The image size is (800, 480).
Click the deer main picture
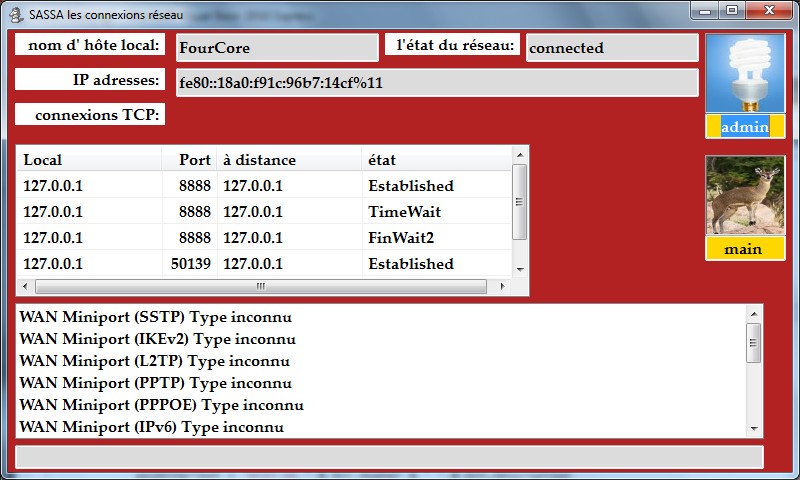click(745, 195)
